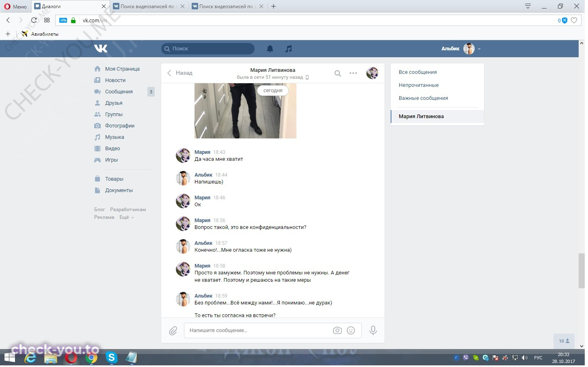This screenshot has width=588, height=367.
Task: Open the Авиабилеты bookmark
Action: click(x=40, y=34)
